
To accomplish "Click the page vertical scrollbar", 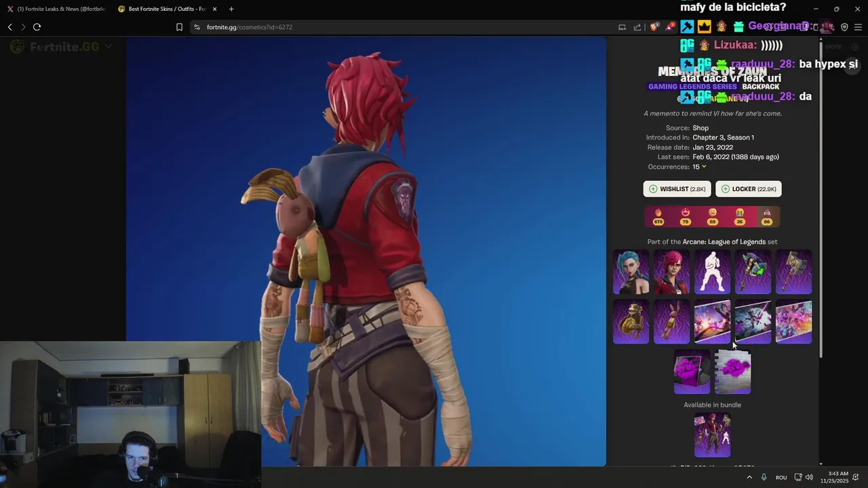I will (x=821, y=200).
